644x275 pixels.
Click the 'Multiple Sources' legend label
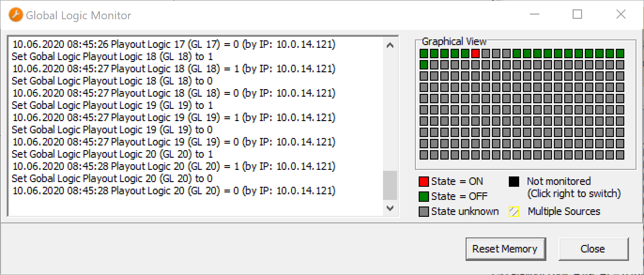(564, 212)
